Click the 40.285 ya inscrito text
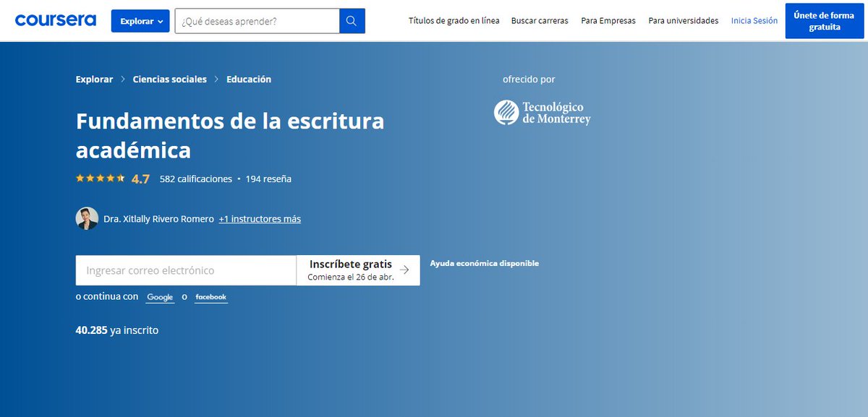Image resolution: width=868 pixels, height=417 pixels. click(x=117, y=330)
